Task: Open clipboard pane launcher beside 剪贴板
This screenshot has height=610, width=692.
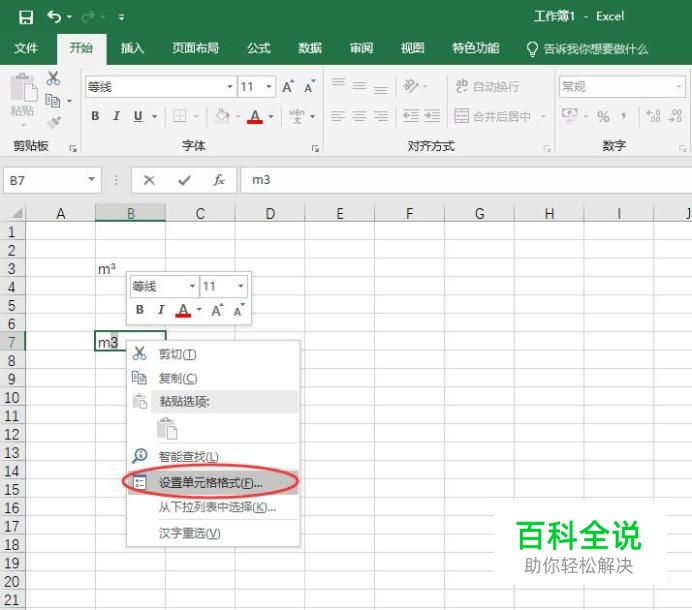Action: coord(73,149)
